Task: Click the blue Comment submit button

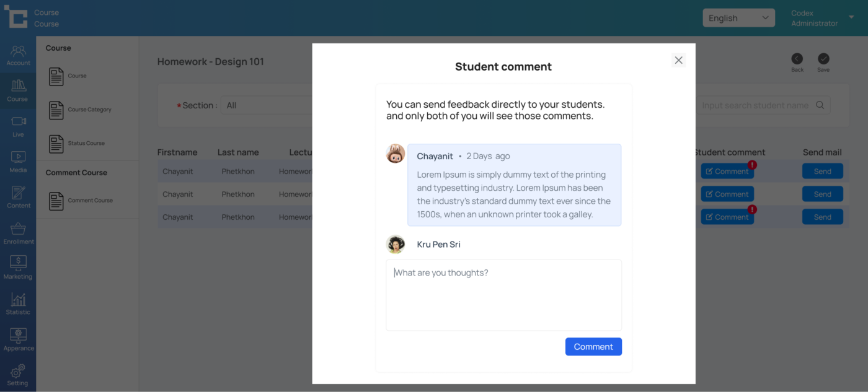Action: point(593,347)
